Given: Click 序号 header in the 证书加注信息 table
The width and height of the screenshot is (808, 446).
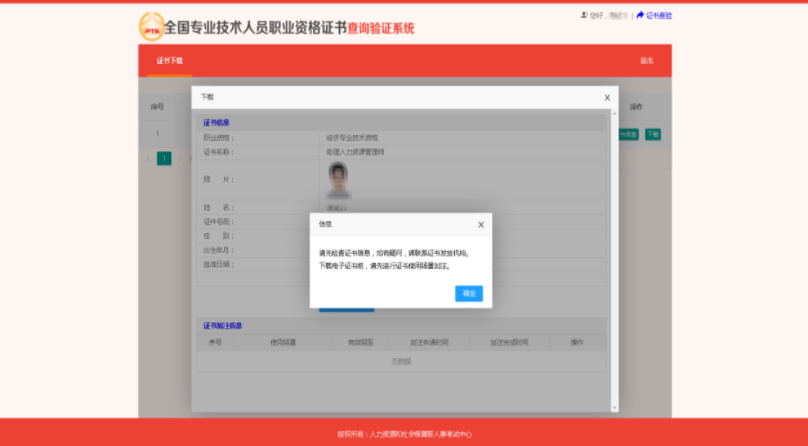Looking at the screenshot, I should point(215,342).
